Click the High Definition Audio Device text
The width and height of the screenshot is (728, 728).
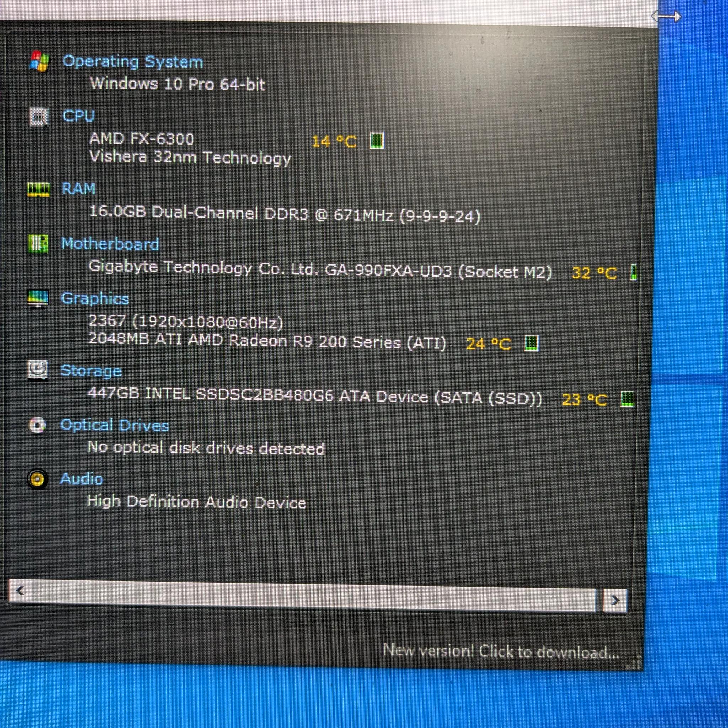click(x=196, y=502)
